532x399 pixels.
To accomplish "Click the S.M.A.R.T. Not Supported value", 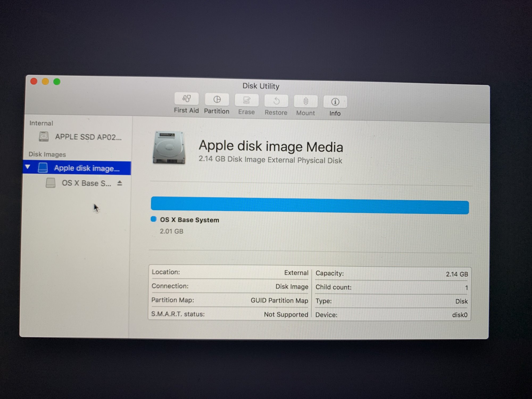I will click(286, 314).
